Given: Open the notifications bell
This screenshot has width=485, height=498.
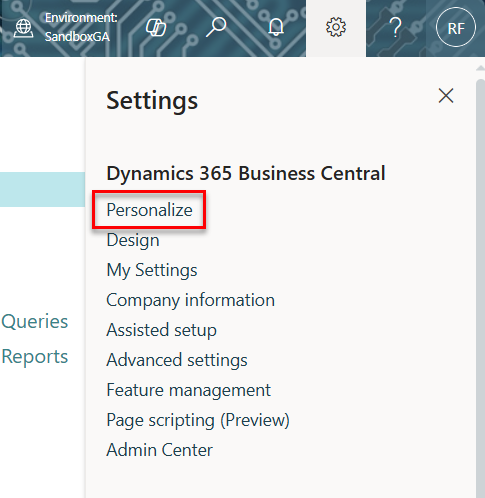Looking at the screenshot, I should (x=276, y=27).
